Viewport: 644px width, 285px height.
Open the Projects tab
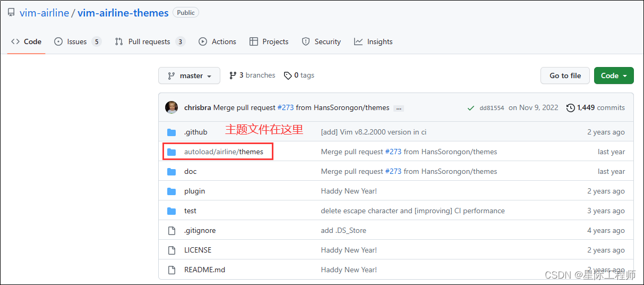pos(269,41)
